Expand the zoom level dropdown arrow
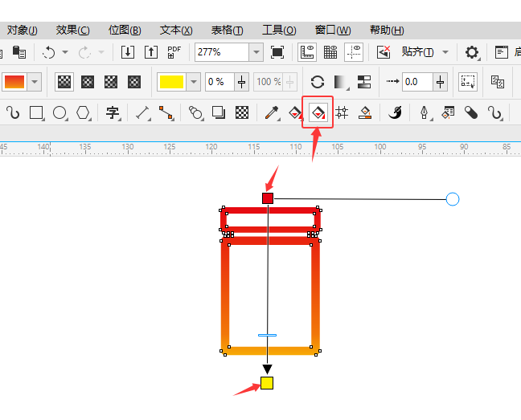This screenshot has height=420, width=521. pos(256,52)
